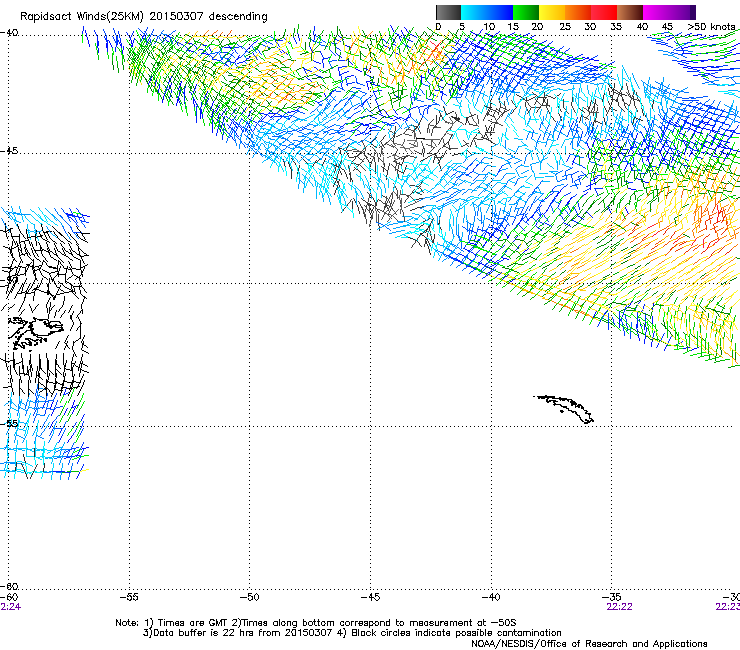
Task: Select the red 30-35 knots legend swatch
Action: click(604, 12)
